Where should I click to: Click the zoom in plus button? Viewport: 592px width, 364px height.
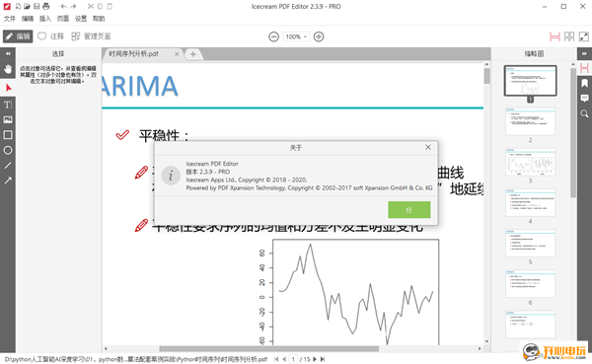tap(319, 36)
